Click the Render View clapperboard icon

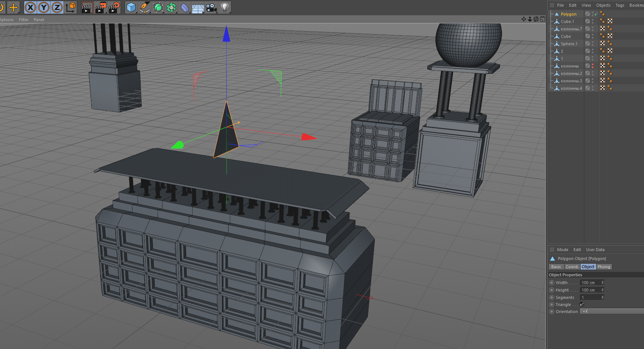[x=87, y=7]
